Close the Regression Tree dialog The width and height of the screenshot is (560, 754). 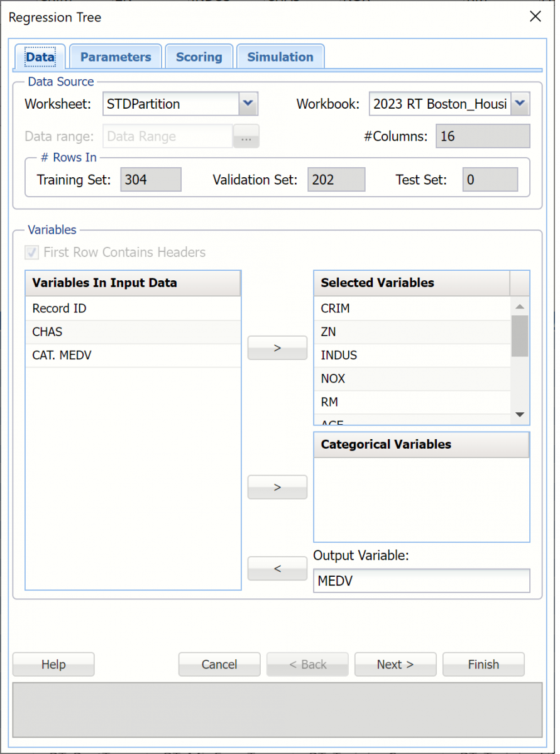pos(535,17)
